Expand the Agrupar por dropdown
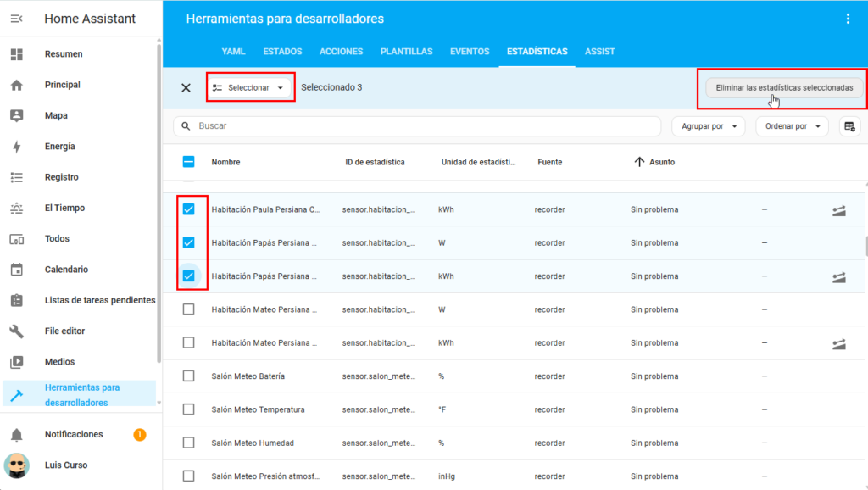The image size is (868, 490). [708, 126]
